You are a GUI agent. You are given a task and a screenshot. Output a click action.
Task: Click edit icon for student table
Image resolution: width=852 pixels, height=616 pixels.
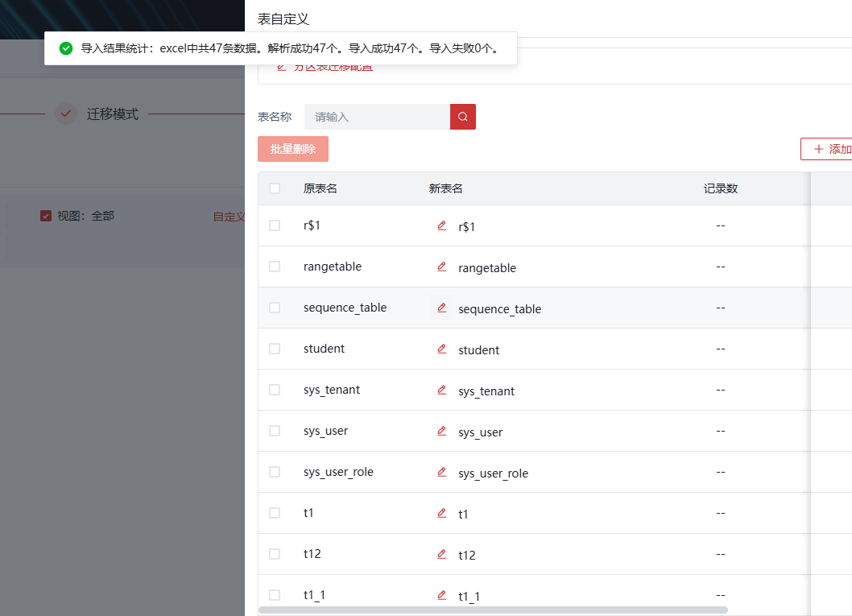(441, 349)
